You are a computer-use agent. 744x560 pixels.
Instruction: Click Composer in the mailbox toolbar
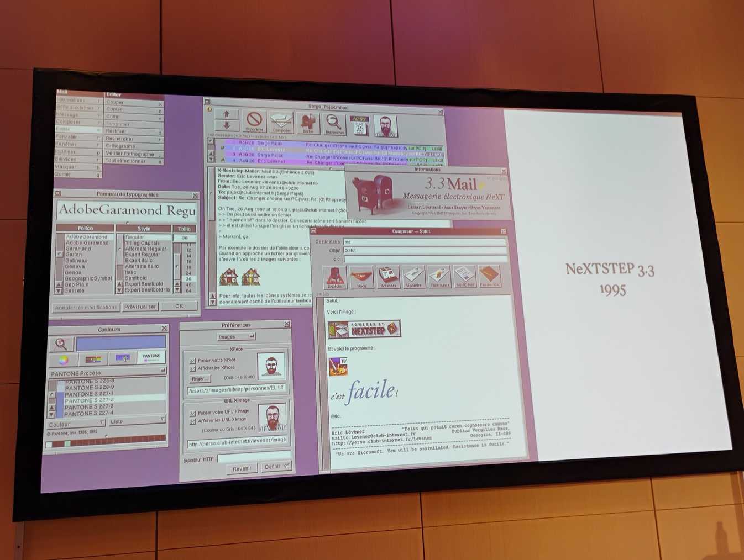click(281, 123)
